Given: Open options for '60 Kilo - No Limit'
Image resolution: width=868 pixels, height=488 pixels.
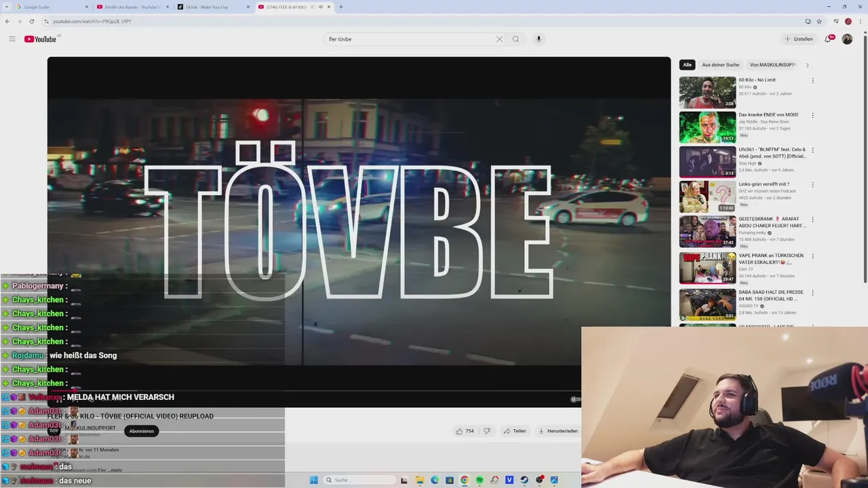Looking at the screenshot, I should (812, 81).
